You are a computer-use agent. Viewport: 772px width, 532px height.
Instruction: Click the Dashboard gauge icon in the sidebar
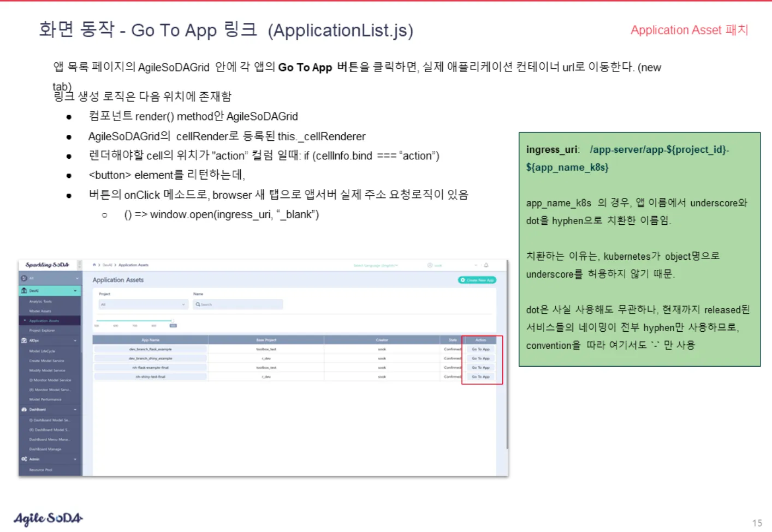click(24, 409)
